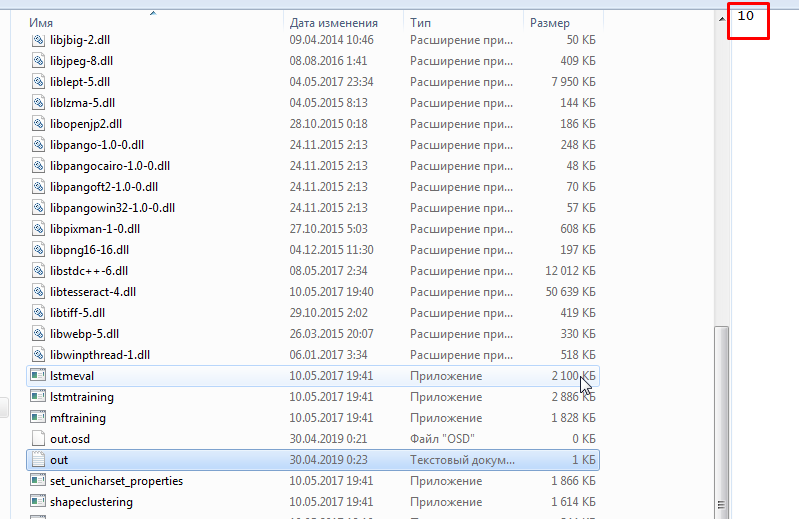Click file name shapeclustering
Screen dimensions: 799x519
92,502
